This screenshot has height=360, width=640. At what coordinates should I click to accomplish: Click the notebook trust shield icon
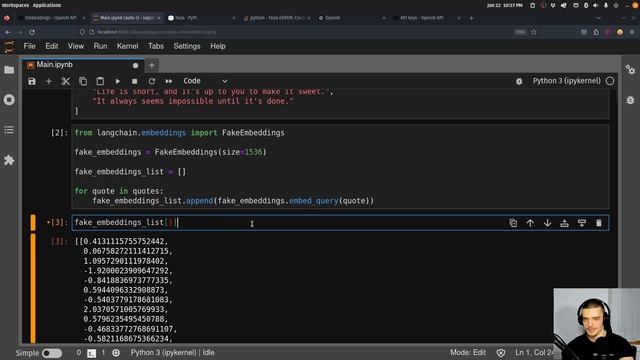tap(501, 353)
